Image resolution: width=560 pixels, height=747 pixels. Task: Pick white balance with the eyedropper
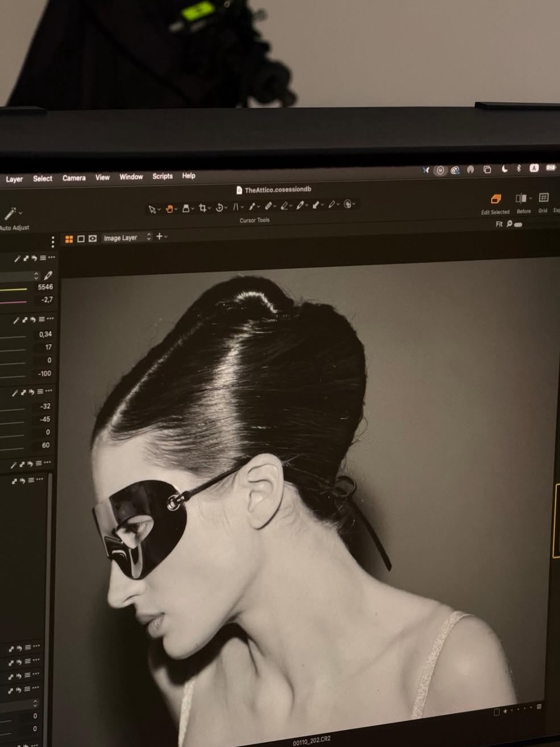pos(48,276)
